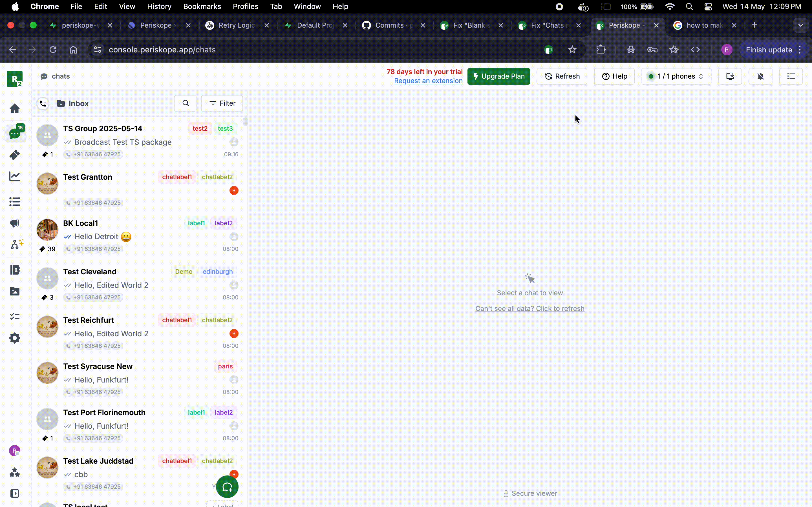Open the AI automation flow icon

[16, 244]
